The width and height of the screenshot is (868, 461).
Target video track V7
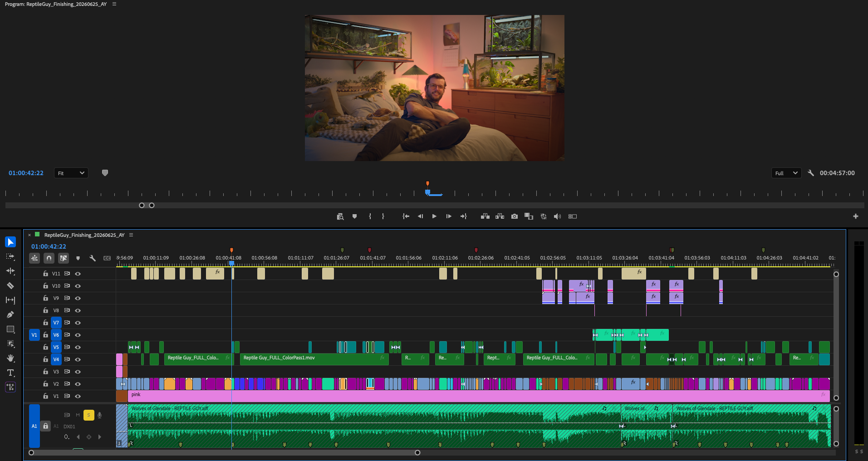click(56, 323)
